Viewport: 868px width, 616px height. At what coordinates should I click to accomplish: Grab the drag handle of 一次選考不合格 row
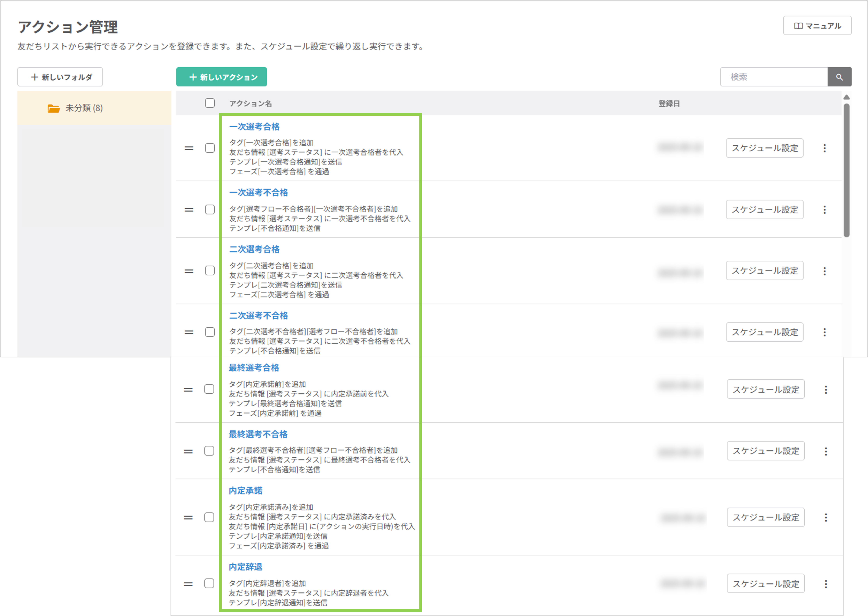tap(189, 210)
